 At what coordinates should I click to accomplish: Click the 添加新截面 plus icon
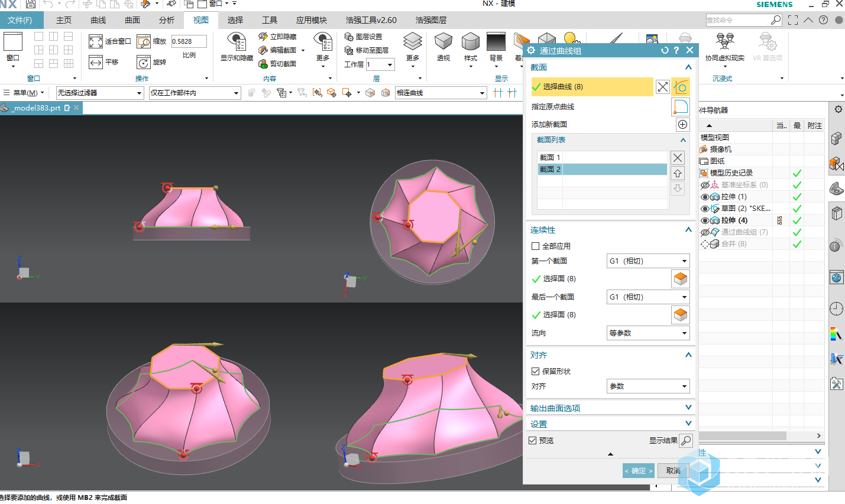pos(682,125)
